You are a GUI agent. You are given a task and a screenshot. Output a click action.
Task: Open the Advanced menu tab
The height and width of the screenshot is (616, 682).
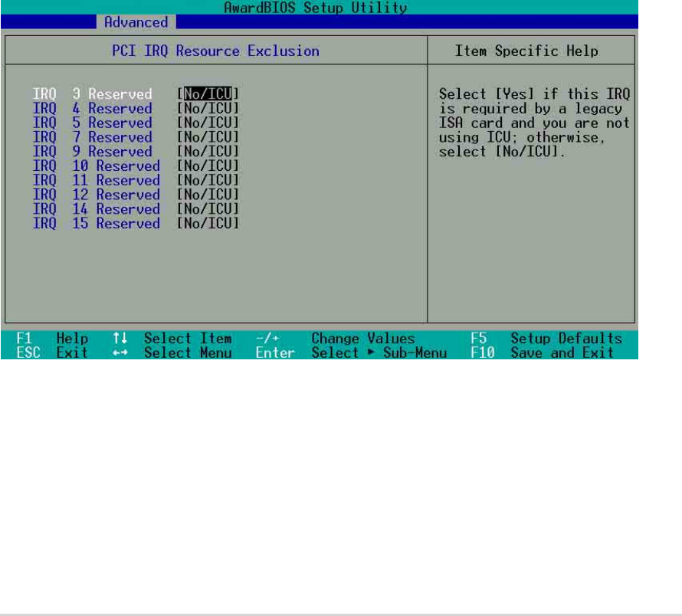[136, 21]
